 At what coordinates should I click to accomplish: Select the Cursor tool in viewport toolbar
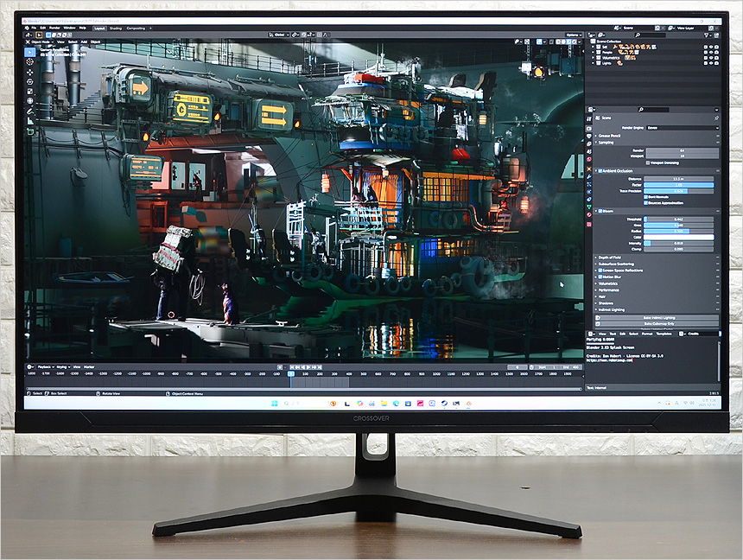31,62
